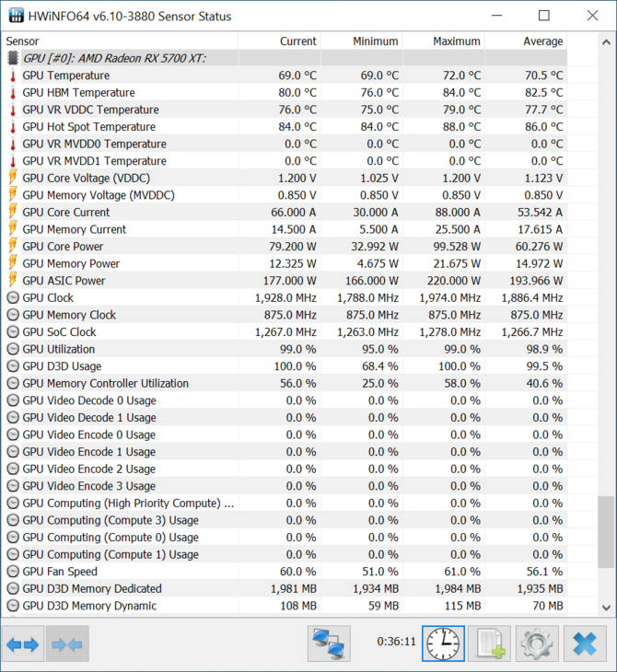Viewport: 617px width, 672px height.
Task: Click clock icon beside GPU Clock row
Action: (x=13, y=298)
